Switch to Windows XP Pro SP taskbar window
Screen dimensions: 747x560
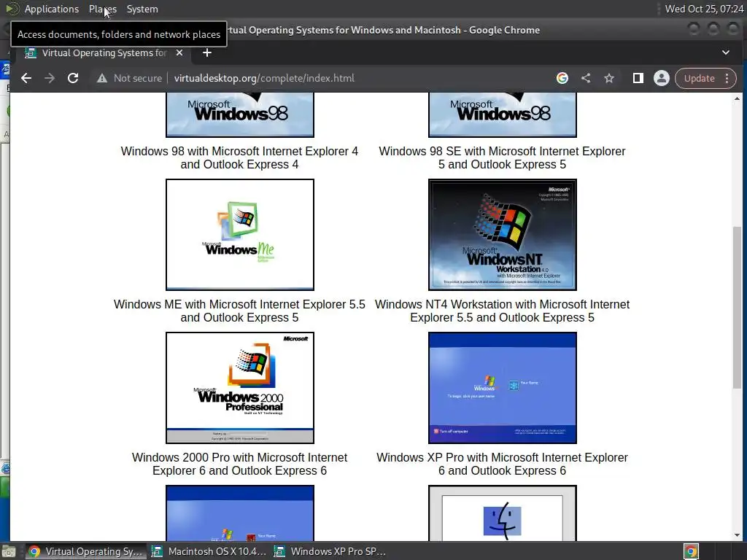[x=330, y=551]
